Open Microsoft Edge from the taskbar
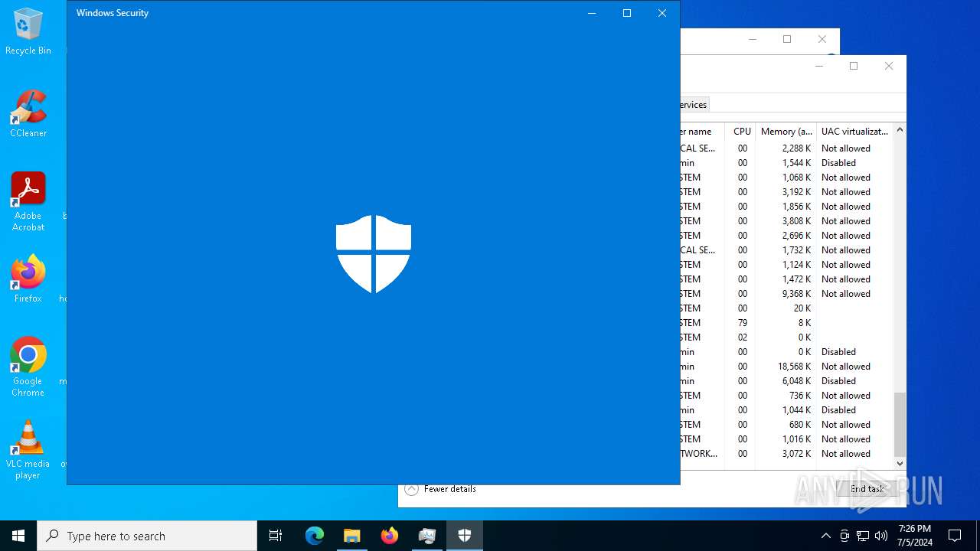This screenshot has width=980, height=551. [x=315, y=536]
